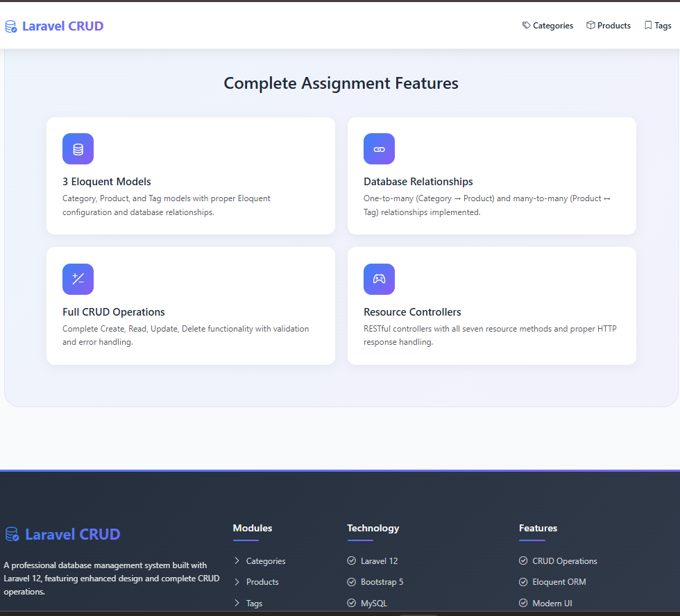
Task: Click the Category, Product, and Tag models description
Action: (166, 205)
